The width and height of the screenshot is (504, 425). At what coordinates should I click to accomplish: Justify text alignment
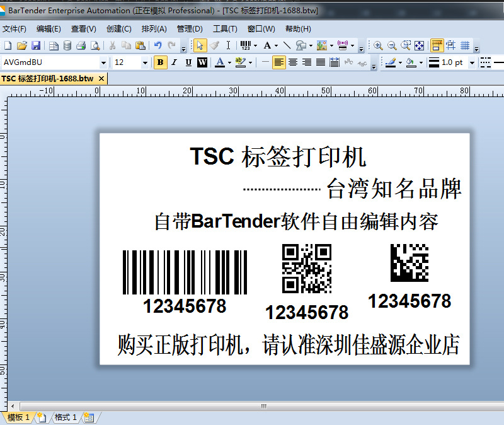tap(321, 62)
